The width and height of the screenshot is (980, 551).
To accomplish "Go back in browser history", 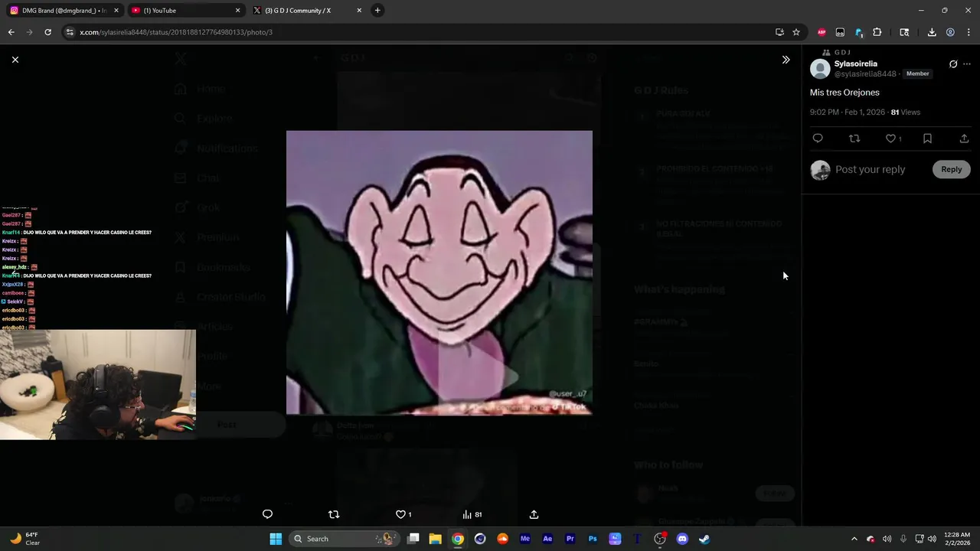I will [x=11, y=32].
